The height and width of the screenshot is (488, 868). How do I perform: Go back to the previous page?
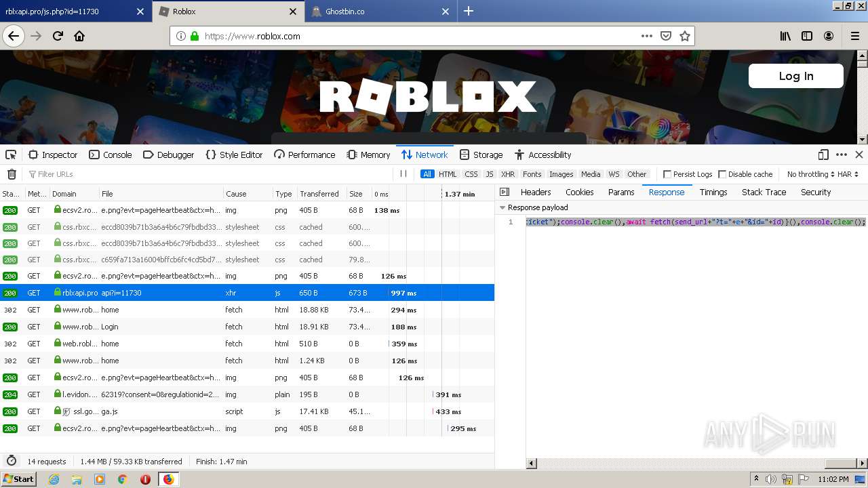[x=14, y=36]
